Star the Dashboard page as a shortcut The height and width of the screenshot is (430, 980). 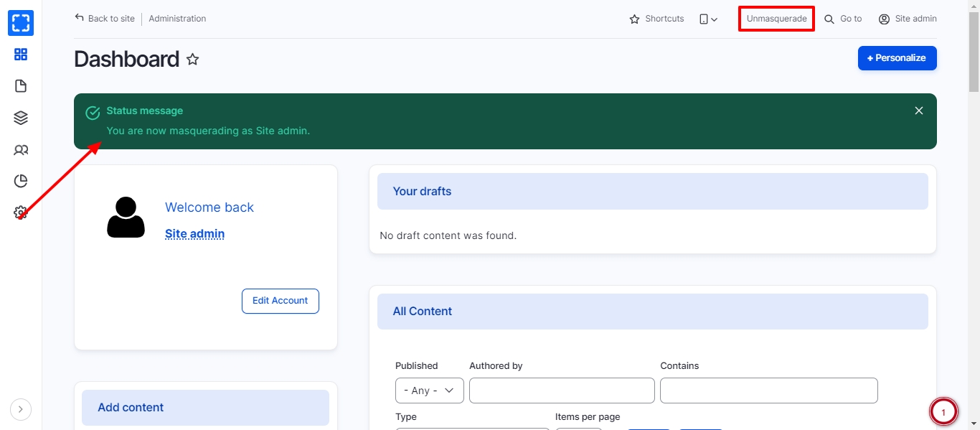[192, 60]
